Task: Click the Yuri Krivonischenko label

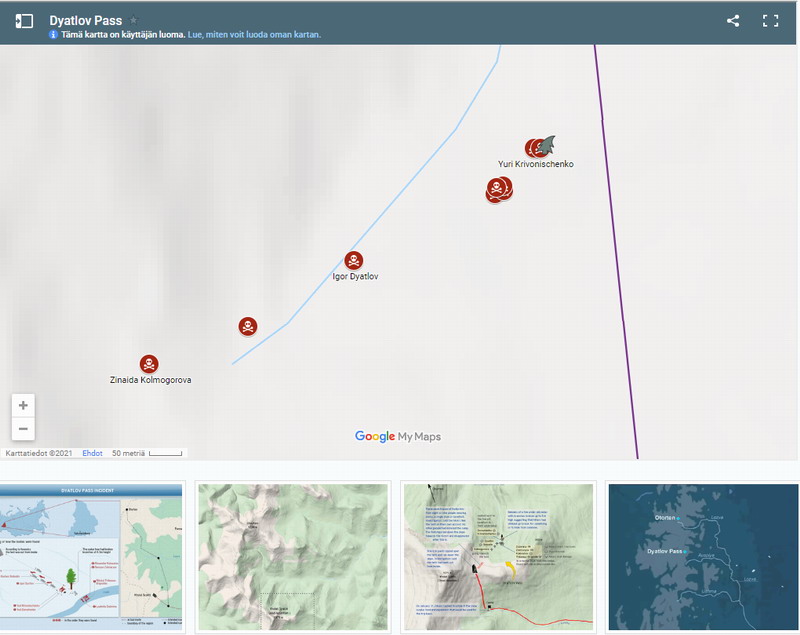Action: tap(536, 164)
